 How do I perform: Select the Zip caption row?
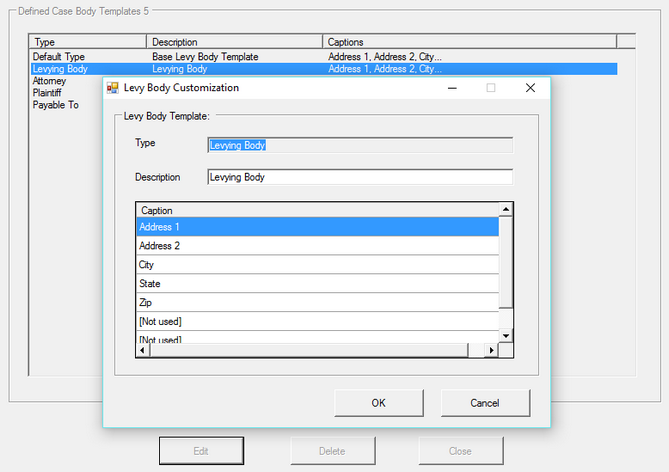317,302
